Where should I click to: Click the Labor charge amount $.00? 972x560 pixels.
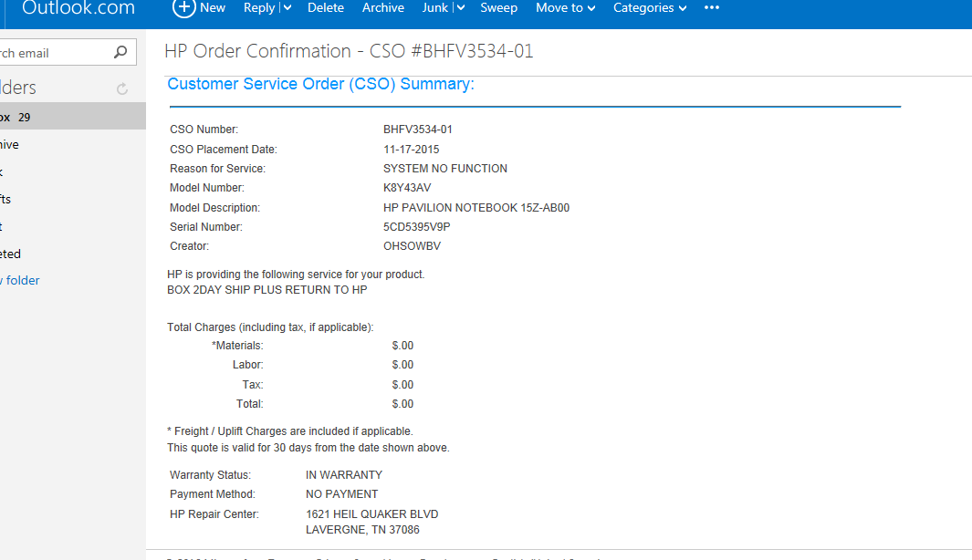(402, 365)
